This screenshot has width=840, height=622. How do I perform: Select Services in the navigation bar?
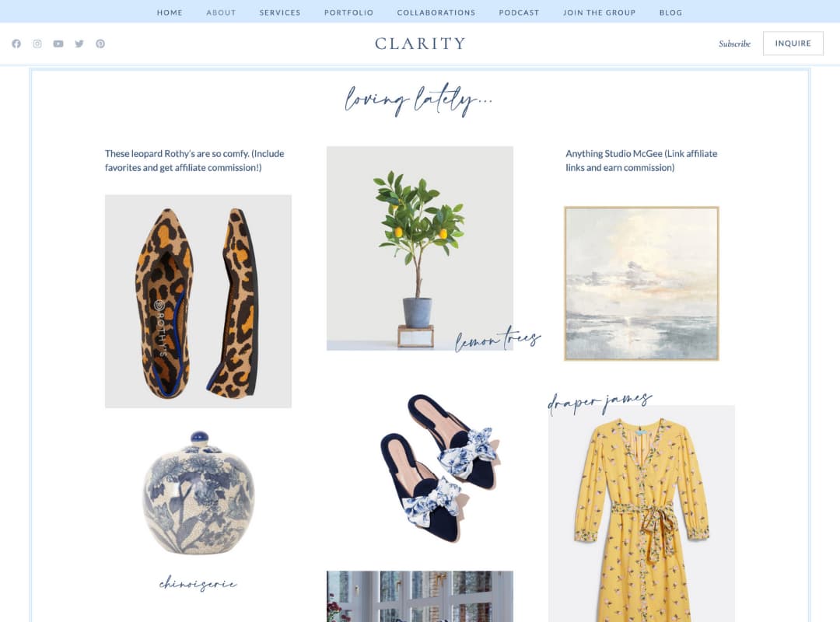point(280,12)
